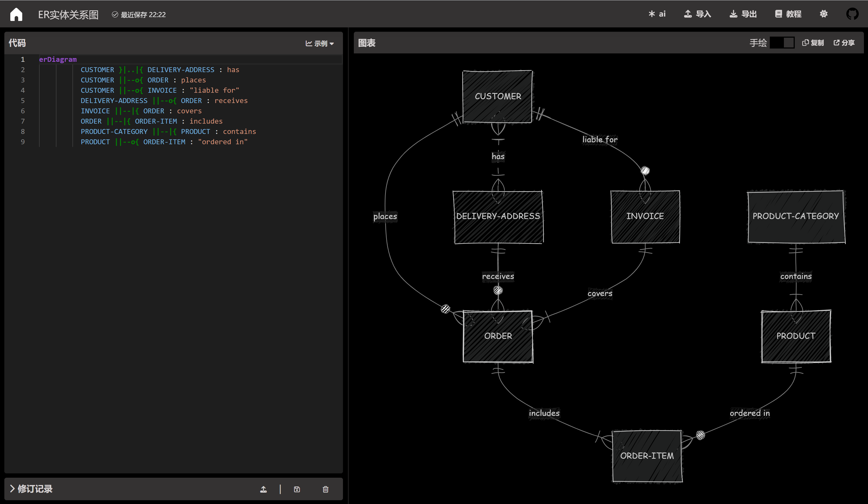
Task: Click the ai assistant button
Action: point(657,14)
